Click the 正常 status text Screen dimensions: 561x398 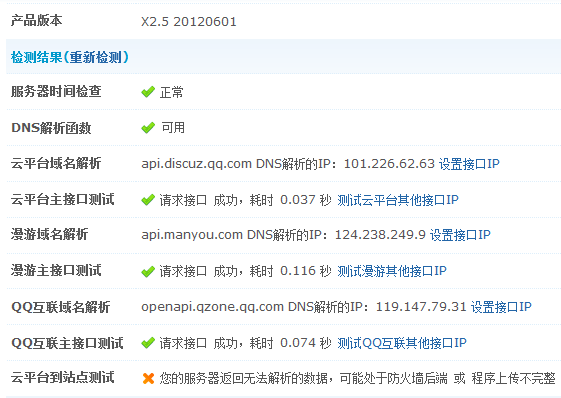pos(172,92)
